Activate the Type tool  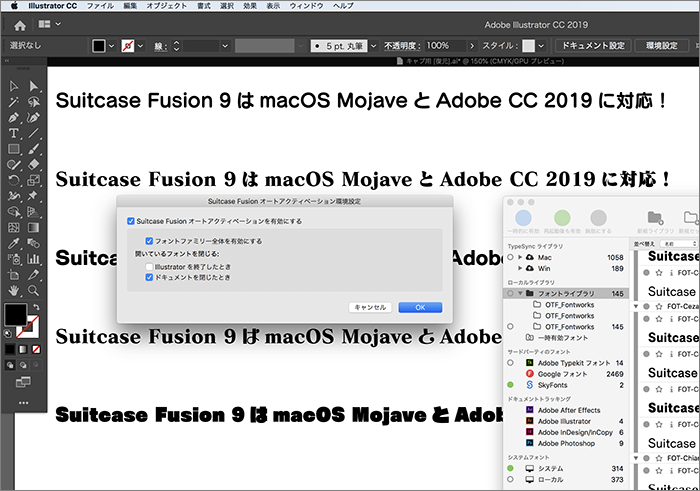[14, 133]
